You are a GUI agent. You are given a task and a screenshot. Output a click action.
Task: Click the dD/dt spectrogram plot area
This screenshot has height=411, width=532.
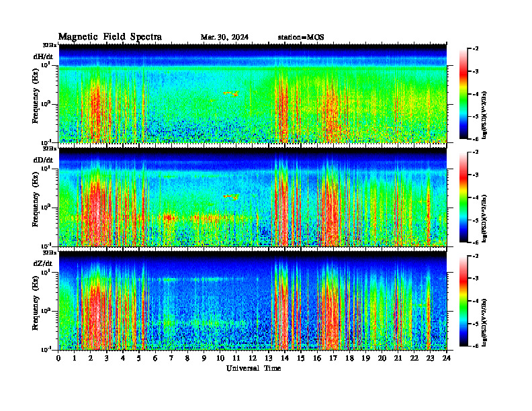253,197
